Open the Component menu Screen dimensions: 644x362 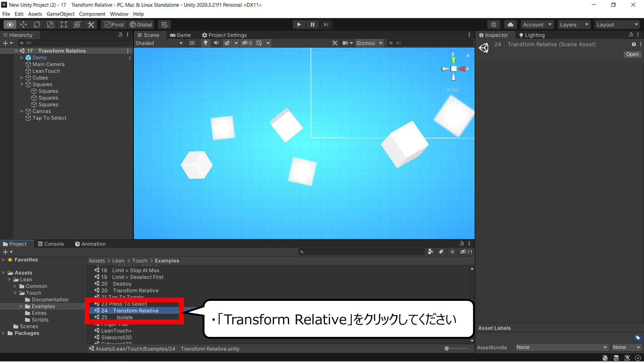[92, 14]
